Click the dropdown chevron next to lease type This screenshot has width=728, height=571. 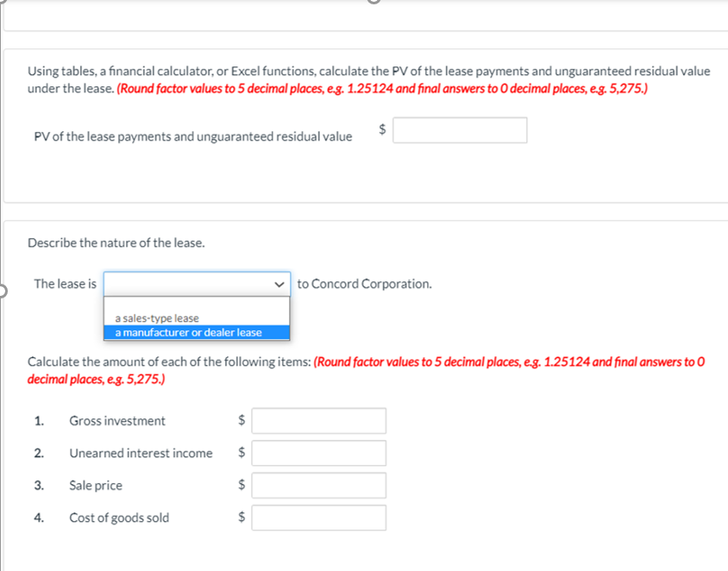click(279, 284)
